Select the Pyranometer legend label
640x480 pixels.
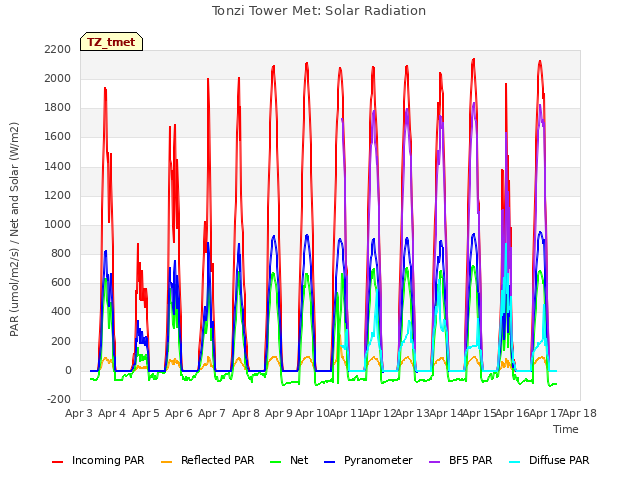pos(378,460)
